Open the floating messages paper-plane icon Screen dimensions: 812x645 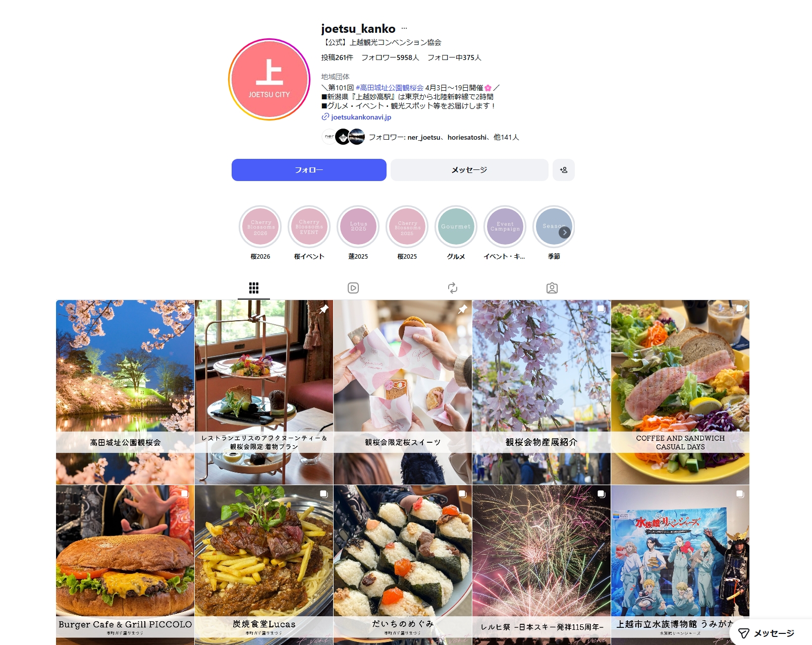click(x=744, y=633)
